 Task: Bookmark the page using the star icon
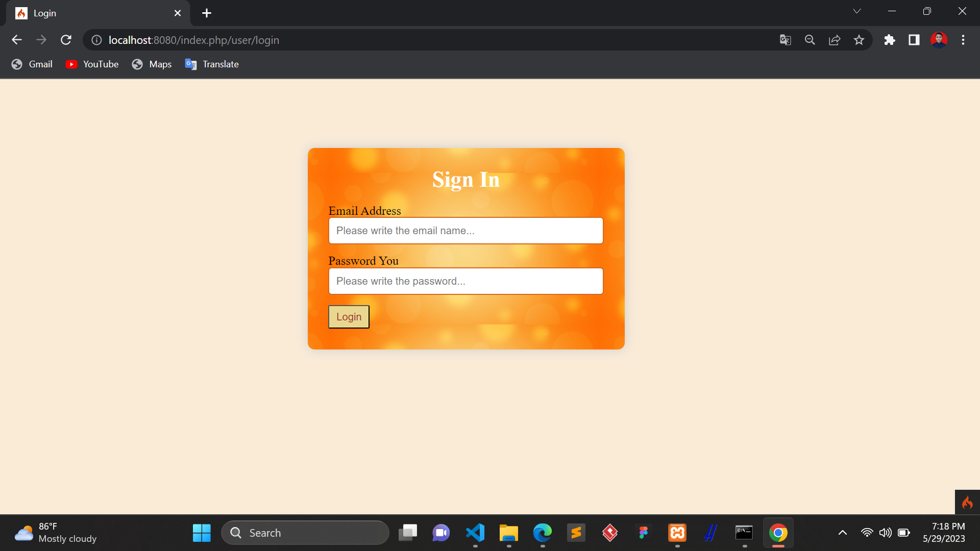click(859, 40)
